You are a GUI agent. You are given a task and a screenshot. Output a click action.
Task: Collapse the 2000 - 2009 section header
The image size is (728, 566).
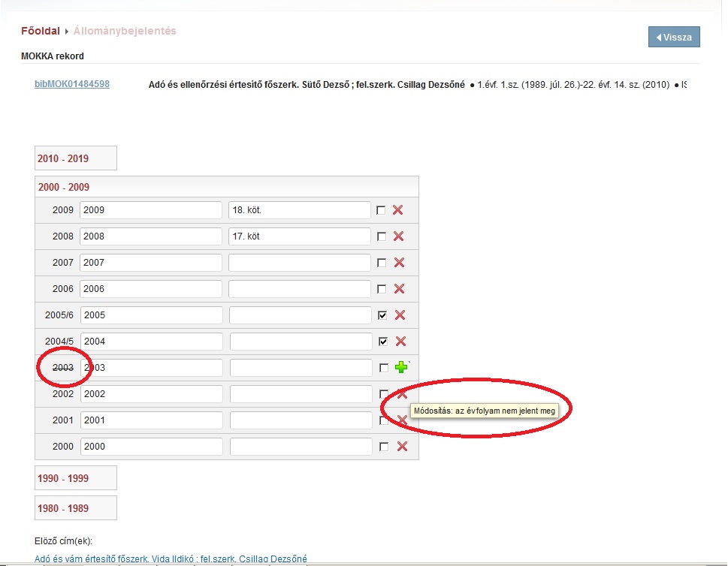coord(64,187)
